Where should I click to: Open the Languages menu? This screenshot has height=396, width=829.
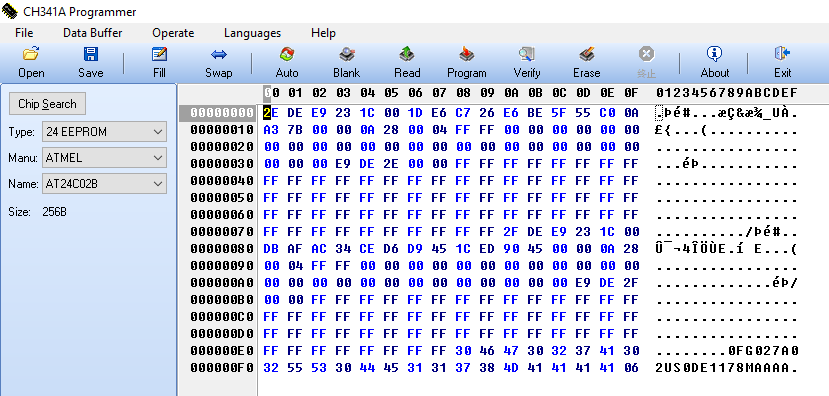252,33
